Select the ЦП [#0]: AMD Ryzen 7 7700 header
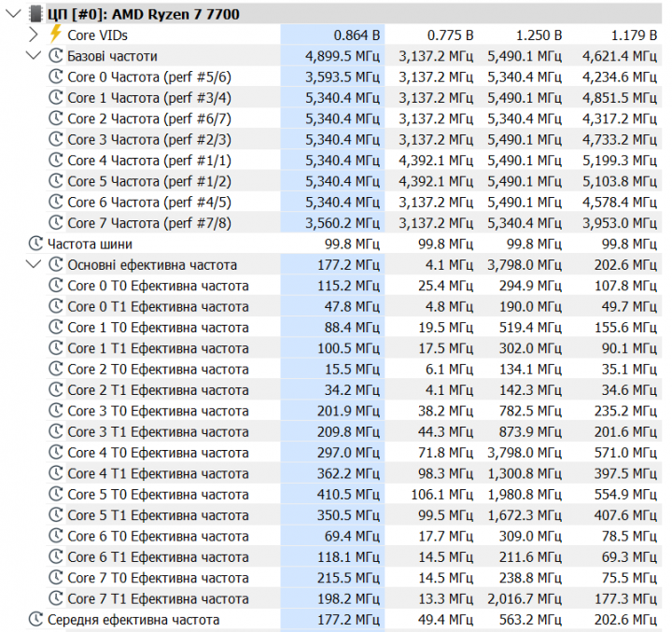The width and height of the screenshot is (672, 632). [143, 14]
